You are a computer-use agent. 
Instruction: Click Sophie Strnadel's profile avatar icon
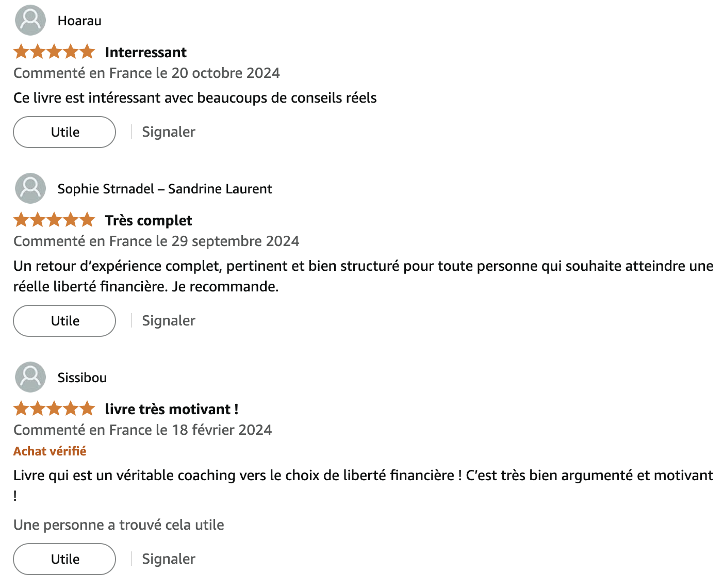[x=30, y=188]
